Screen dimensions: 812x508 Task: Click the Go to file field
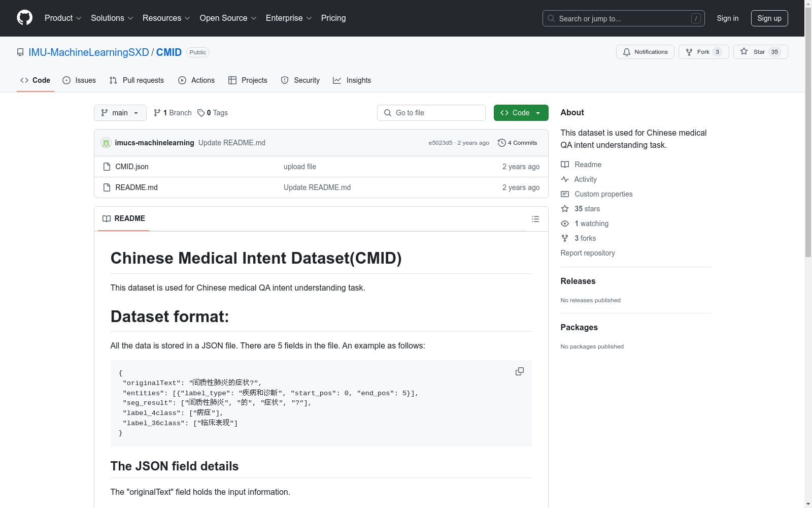click(x=431, y=113)
